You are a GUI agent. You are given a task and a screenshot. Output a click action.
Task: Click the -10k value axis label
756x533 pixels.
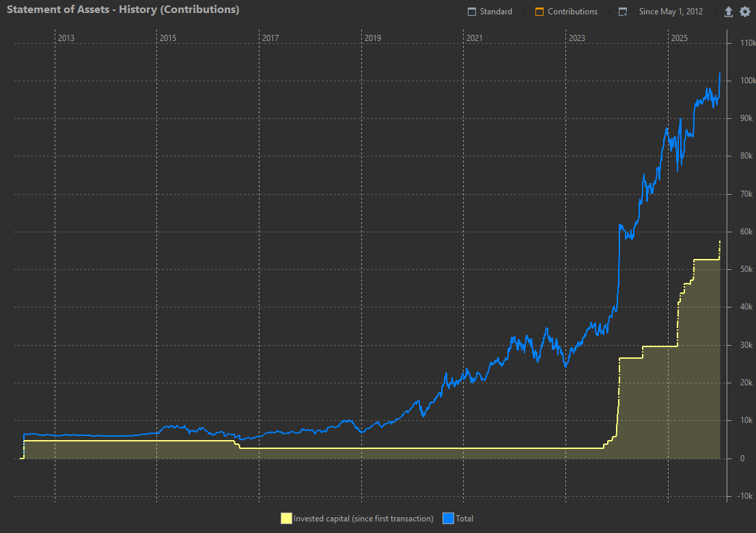pos(746,496)
